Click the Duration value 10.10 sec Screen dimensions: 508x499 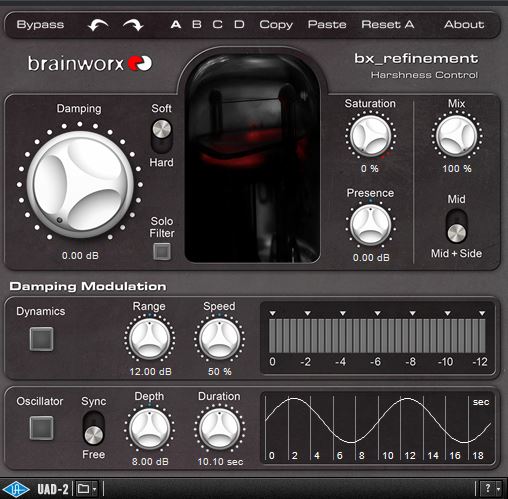pyautogui.click(x=220, y=461)
